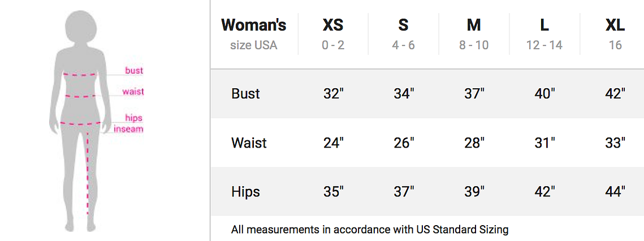Viewport: 644px width, 241px height.
Task: Choose the L size column header
Action: [x=544, y=35]
